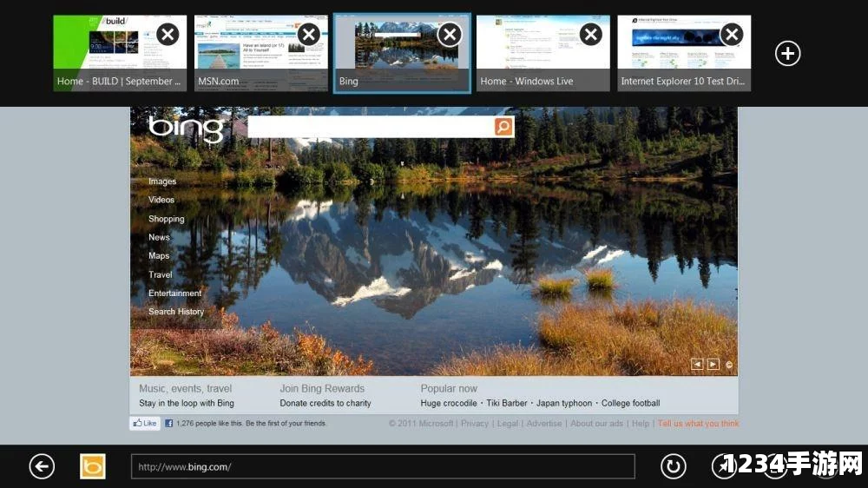The height and width of the screenshot is (488, 868).
Task: Open Bing Entertainment
Action: click(x=175, y=293)
